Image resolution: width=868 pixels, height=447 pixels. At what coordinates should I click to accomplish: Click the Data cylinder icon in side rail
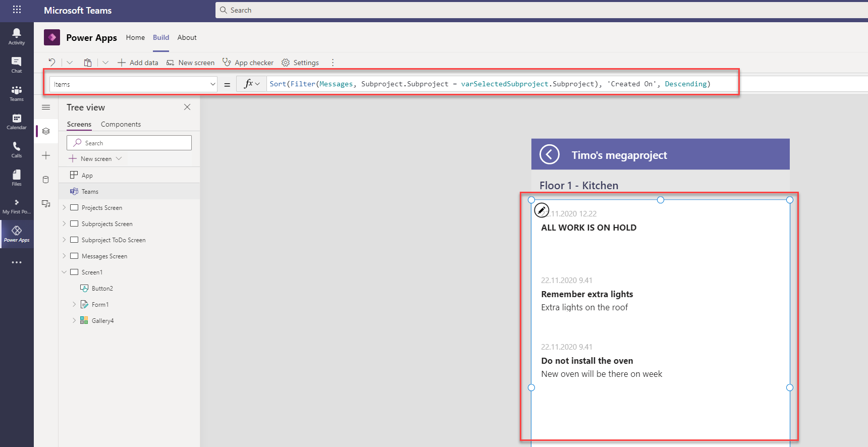pyautogui.click(x=46, y=180)
